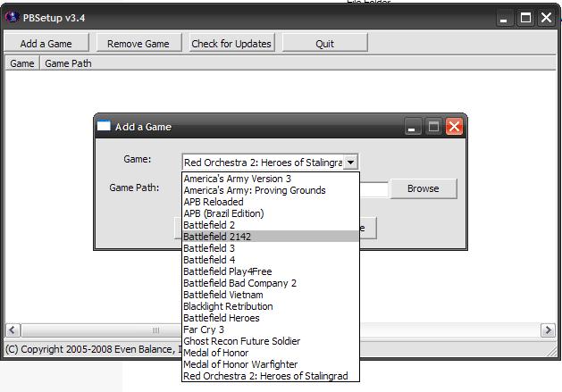Select Battlefield Play4Free option
Screen dimensions: 562x392
[270, 271]
